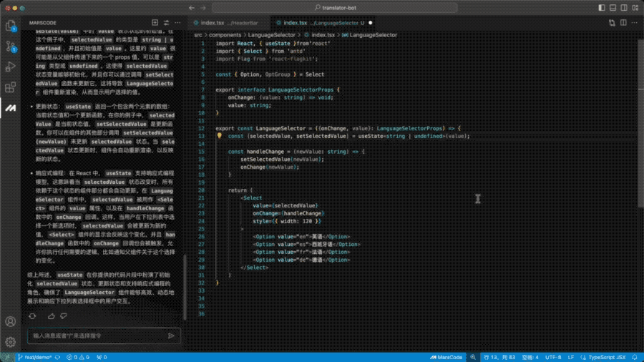Open remote window indicator in status bar

coord(7,357)
